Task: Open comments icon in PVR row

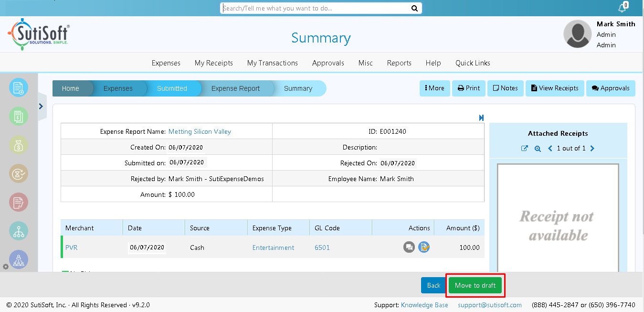Action: click(x=409, y=247)
